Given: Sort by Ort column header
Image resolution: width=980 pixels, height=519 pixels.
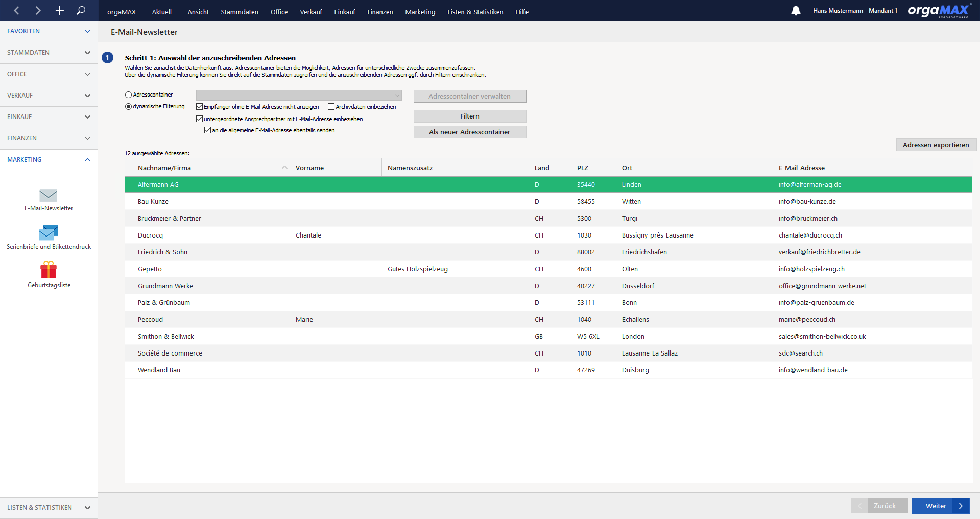Looking at the screenshot, I should [x=695, y=168].
